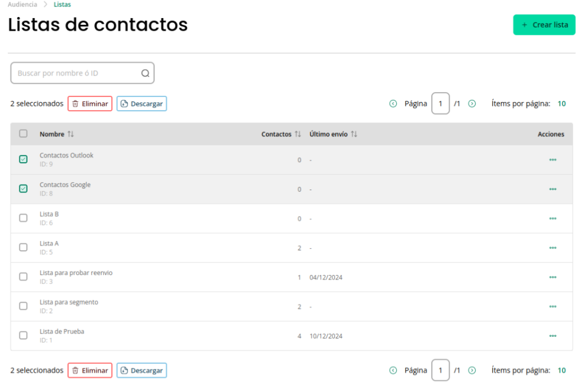Screen dimensions: 587x392
Task: Go to next page using top arrow
Action: click(472, 104)
